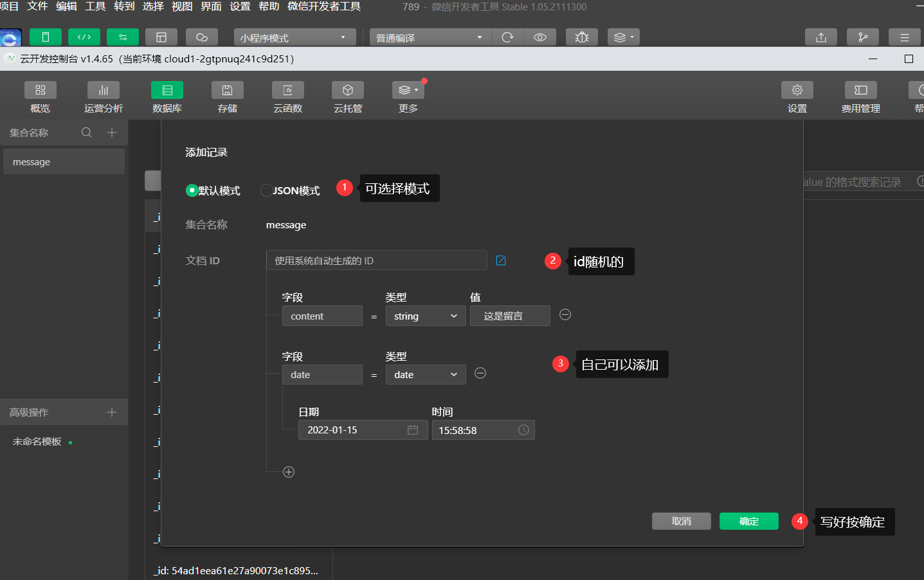
Task: Open the 云函数 cloud functions panel
Action: pos(287,96)
